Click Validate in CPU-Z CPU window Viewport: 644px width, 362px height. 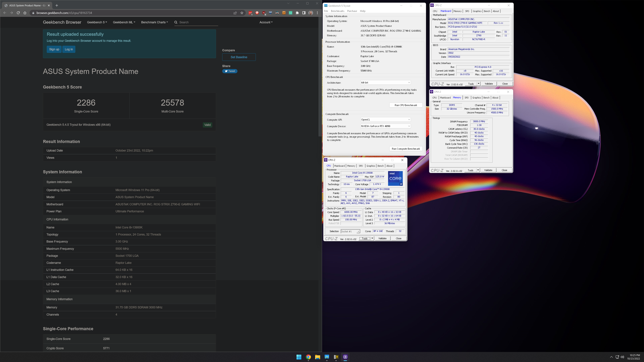382,238
